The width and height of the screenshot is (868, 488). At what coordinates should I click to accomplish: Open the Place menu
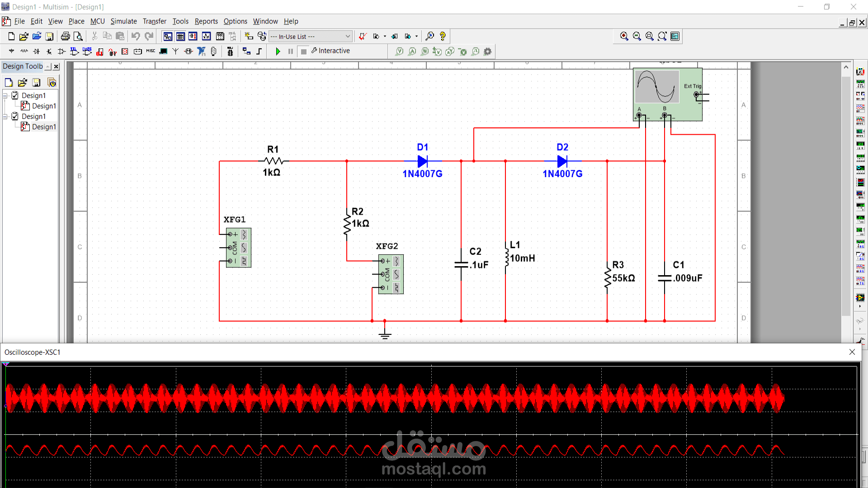(76, 21)
